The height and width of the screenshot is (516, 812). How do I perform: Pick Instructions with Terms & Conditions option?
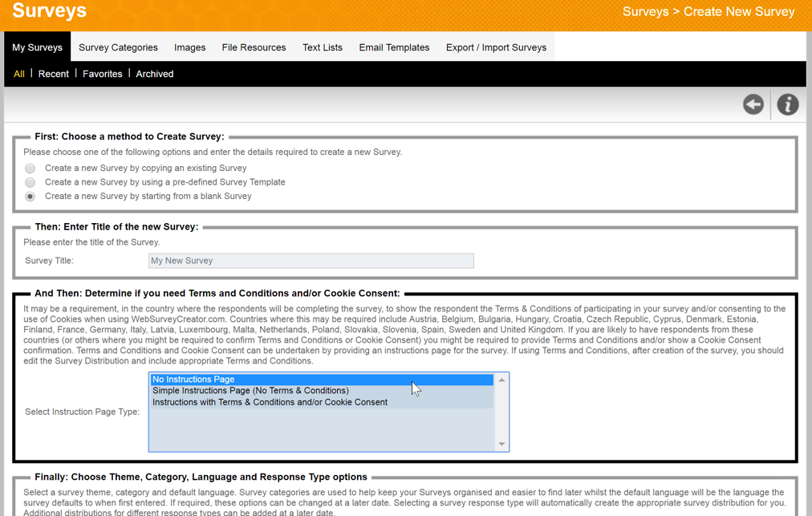click(321, 402)
